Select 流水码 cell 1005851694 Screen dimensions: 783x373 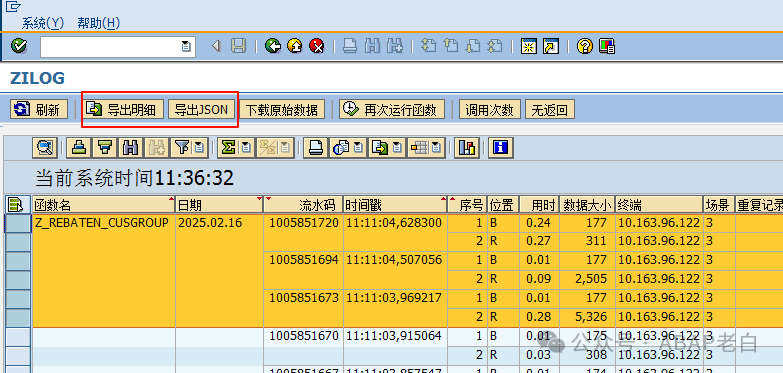(304, 260)
